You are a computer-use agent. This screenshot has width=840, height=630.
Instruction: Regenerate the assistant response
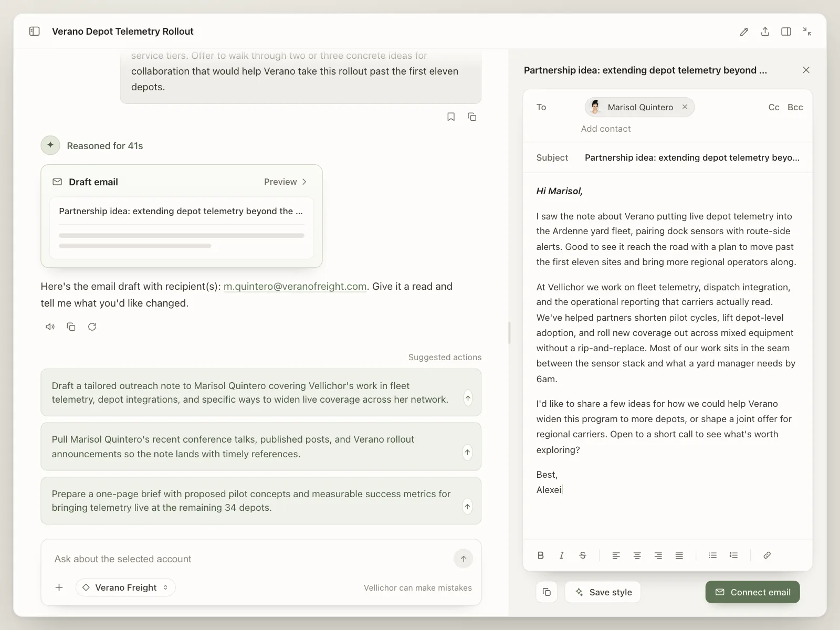click(x=92, y=327)
